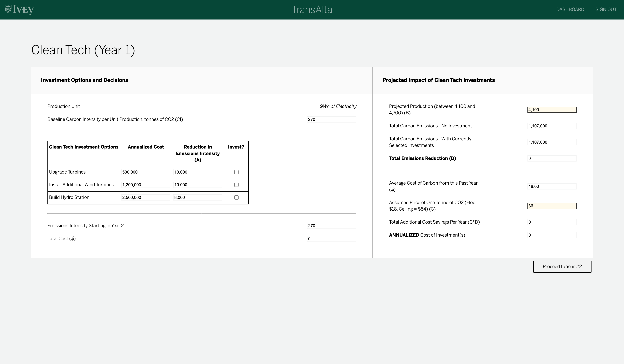Click Build Hydro Station cost field

point(146,197)
